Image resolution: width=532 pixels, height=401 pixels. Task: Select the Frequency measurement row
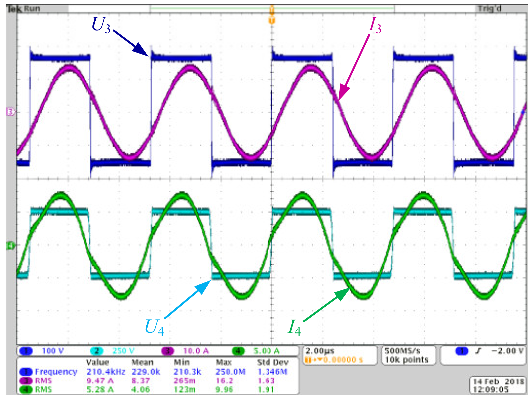click(56, 371)
